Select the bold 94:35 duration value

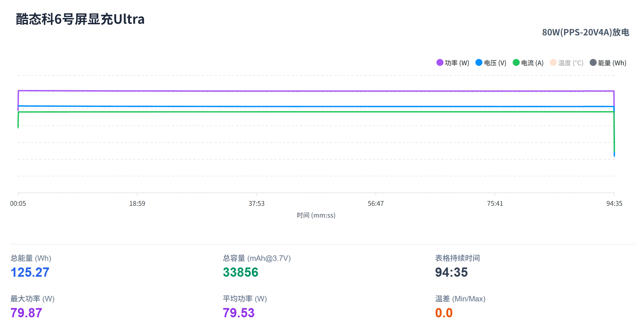pos(452,272)
